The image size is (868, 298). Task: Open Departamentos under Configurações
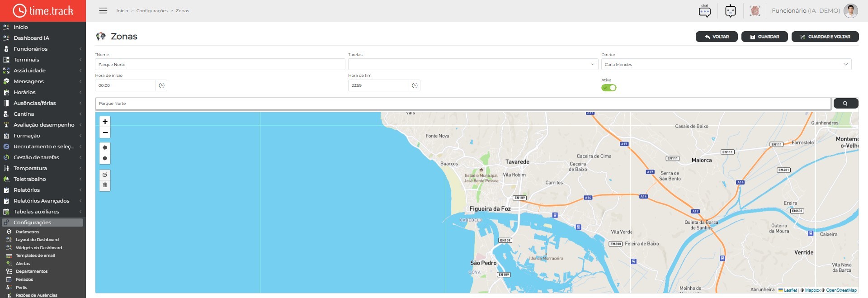click(32, 271)
